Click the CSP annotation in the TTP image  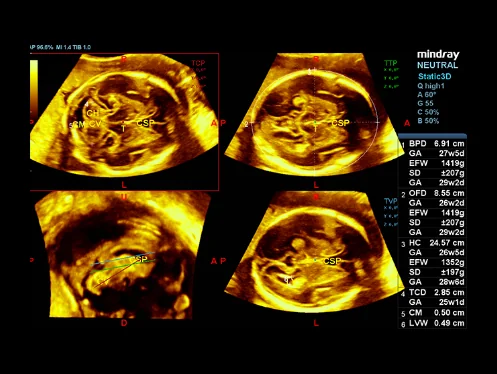click(x=340, y=123)
